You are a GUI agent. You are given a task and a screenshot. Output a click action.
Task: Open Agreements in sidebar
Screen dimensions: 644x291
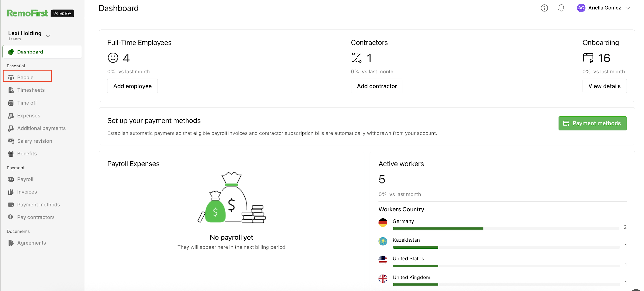point(31,243)
